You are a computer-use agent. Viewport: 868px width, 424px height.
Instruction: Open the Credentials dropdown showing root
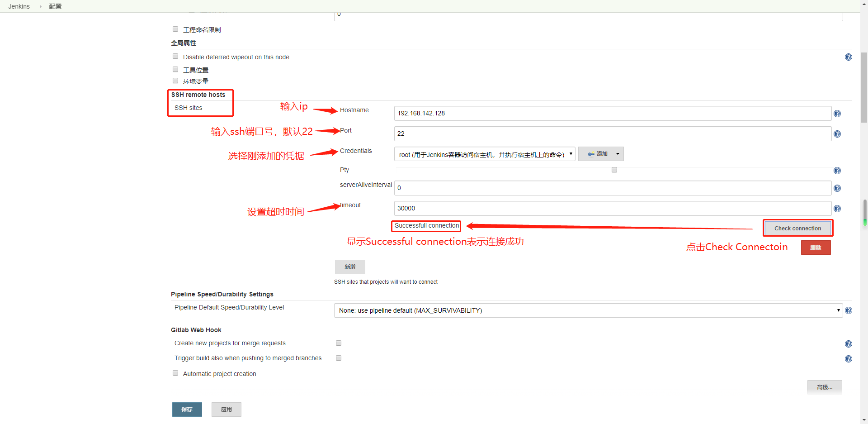pyautogui.click(x=485, y=154)
